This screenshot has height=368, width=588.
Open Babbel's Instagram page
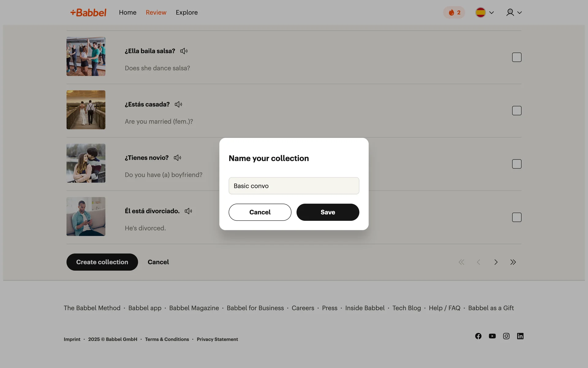pos(506,336)
